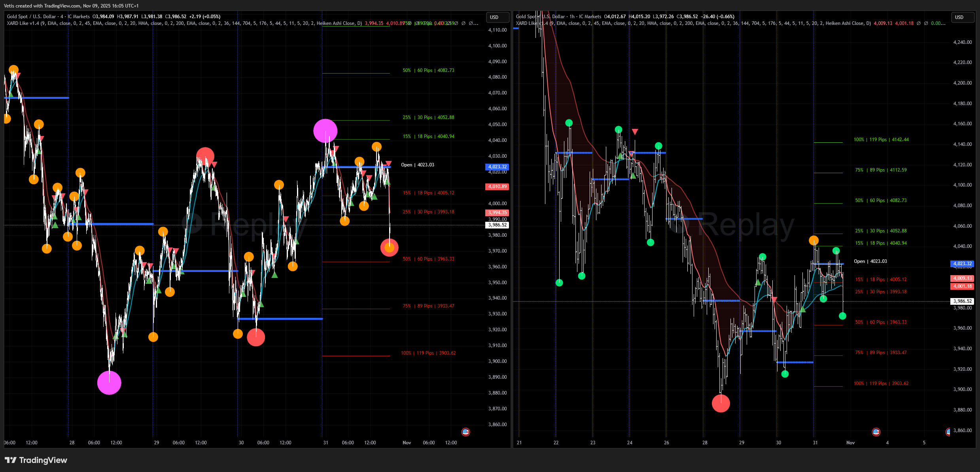Click the red circle at the left chart's latest candle

[389, 247]
